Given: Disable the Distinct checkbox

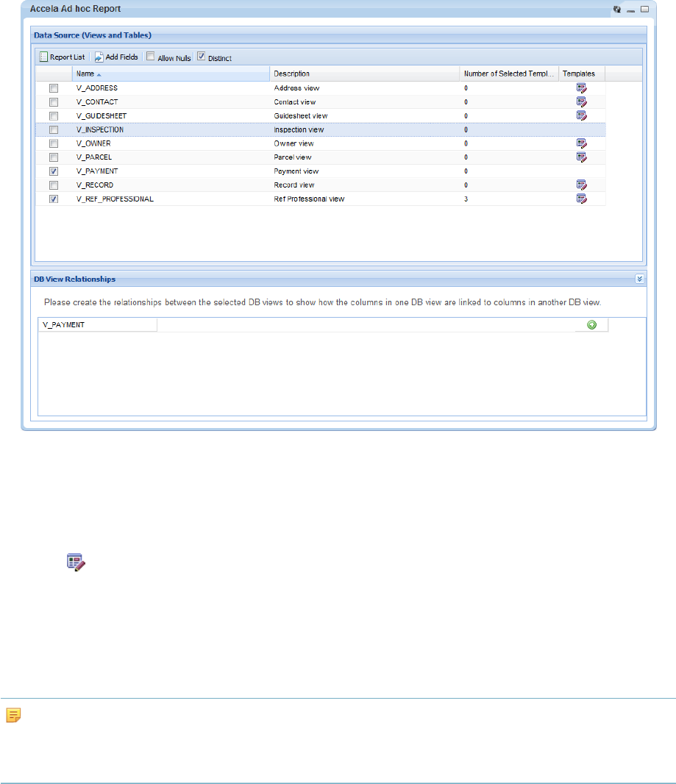Looking at the screenshot, I should 201,57.
